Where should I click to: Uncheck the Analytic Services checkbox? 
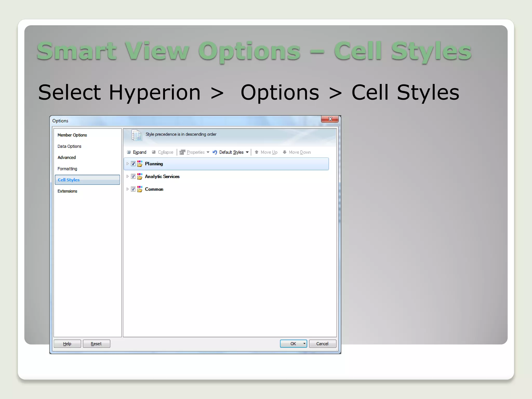(133, 176)
